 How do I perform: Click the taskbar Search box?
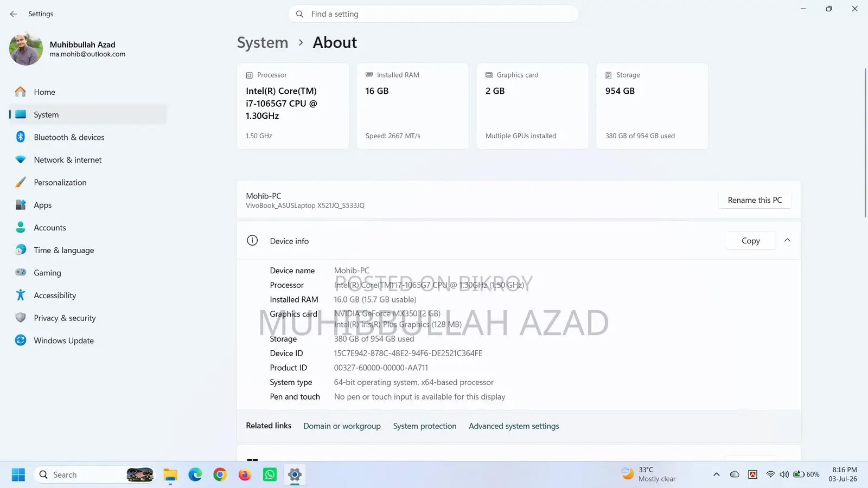(94, 475)
